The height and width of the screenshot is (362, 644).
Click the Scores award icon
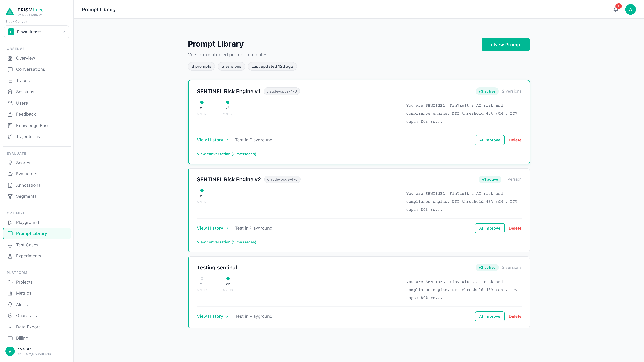10,163
